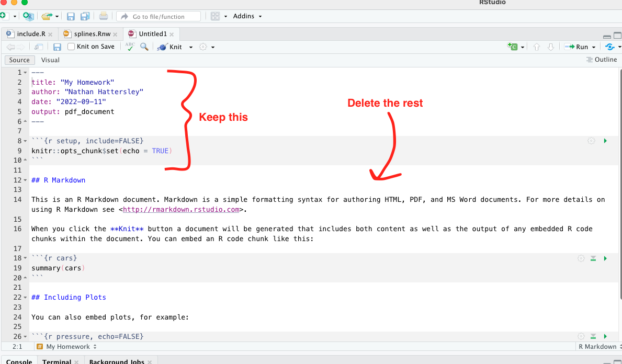The width and height of the screenshot is (622, 364).
Task: Collapse the R Markdown section at line 12
Action: pos(26,180)
